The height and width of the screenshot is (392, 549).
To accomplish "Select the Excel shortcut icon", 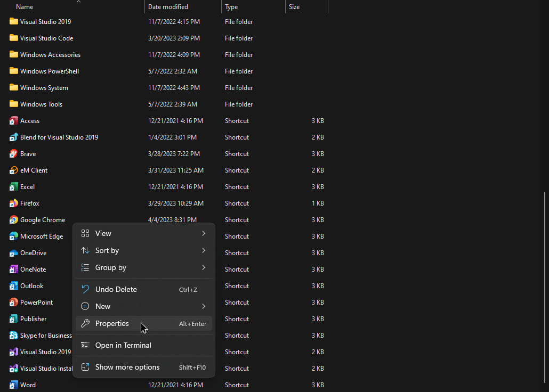I will [14, 186].
